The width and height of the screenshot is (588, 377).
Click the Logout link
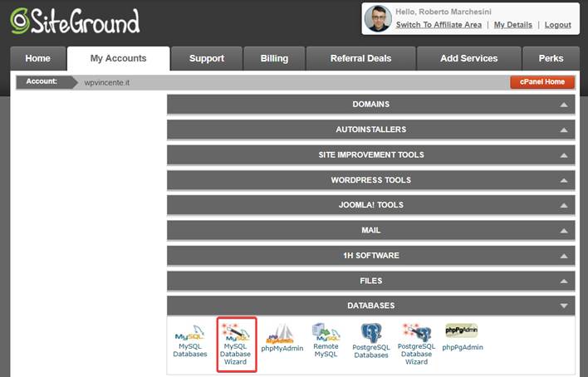[558, 25]
